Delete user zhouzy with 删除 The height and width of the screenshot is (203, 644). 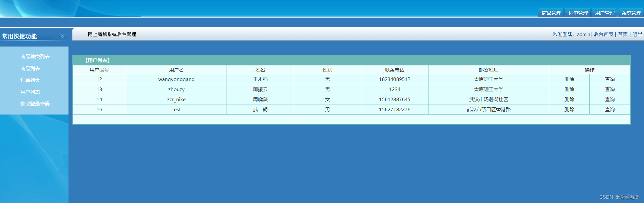tap(569, 89)
